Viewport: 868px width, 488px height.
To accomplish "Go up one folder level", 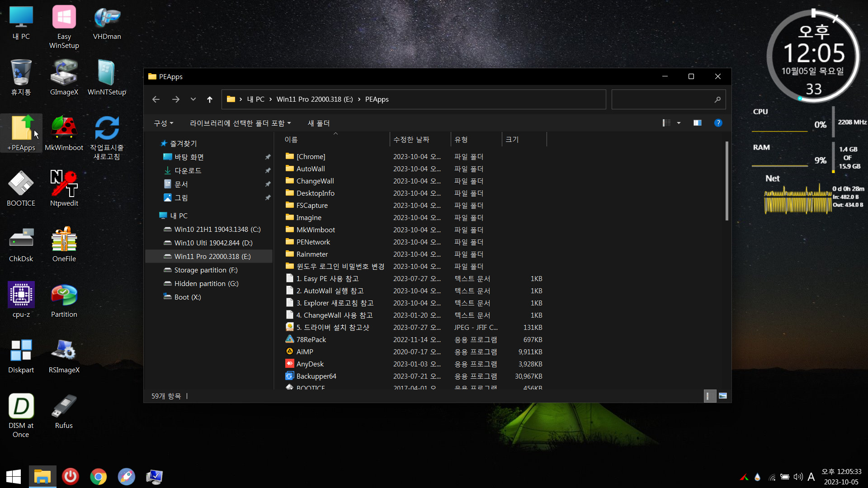I will click(x=210, y=99).
